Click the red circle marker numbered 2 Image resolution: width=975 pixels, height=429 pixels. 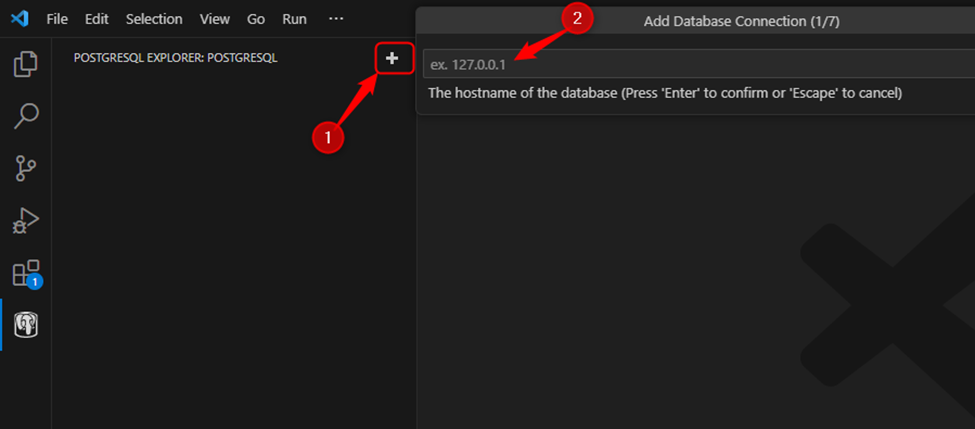click(x=577, y=17)
